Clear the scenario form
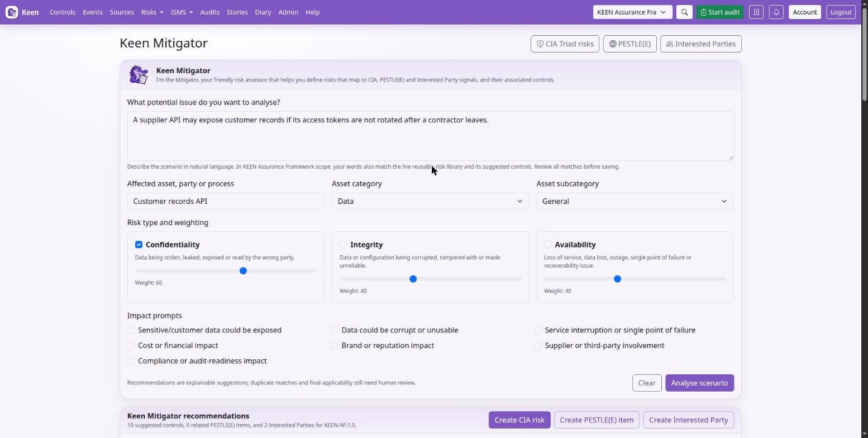The height and width of the screenshot is (438, 868). (647, 383)
